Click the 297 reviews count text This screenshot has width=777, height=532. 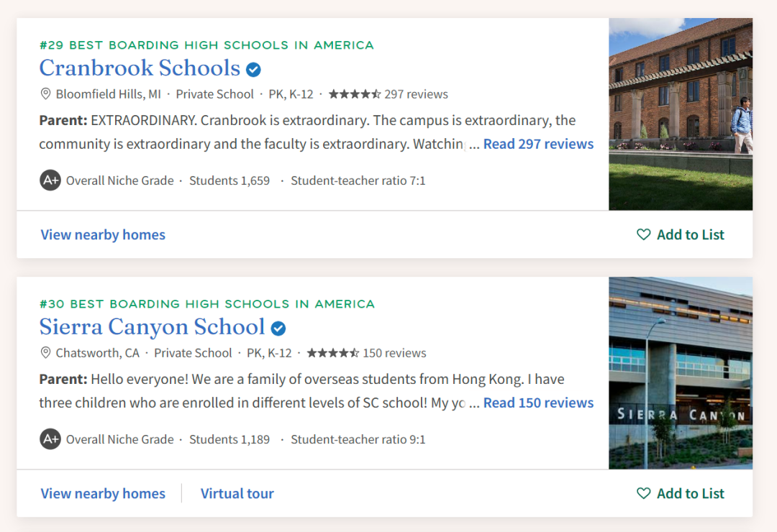(417, 94)
